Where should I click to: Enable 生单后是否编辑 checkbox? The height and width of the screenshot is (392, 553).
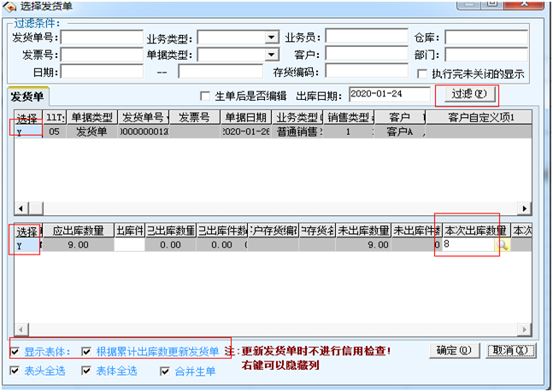click(204, 95)
